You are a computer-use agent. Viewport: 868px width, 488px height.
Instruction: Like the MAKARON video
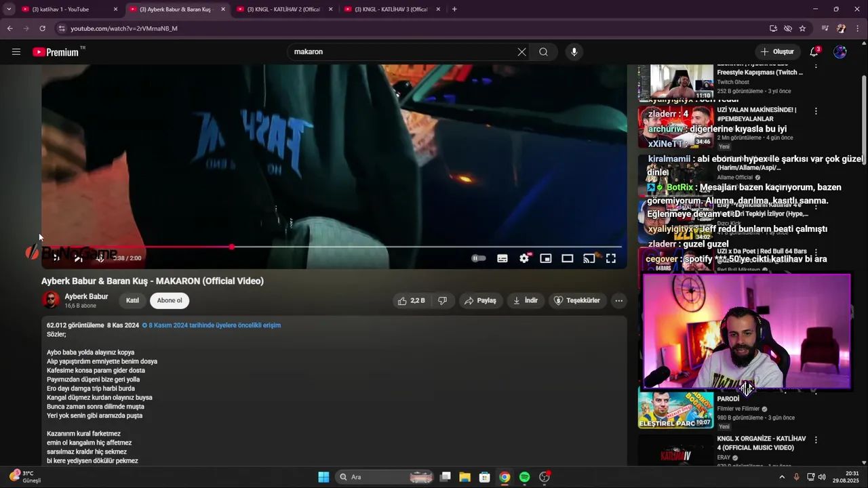pyautogui.click(x=412, y=300)
